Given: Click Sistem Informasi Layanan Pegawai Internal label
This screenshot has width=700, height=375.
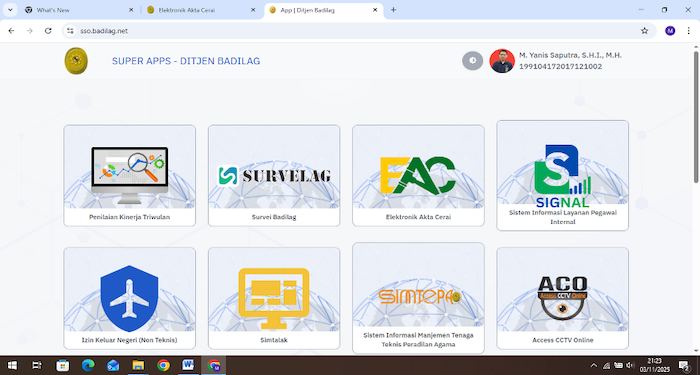Looking at the screenshot, I should (x=562, y=217).
